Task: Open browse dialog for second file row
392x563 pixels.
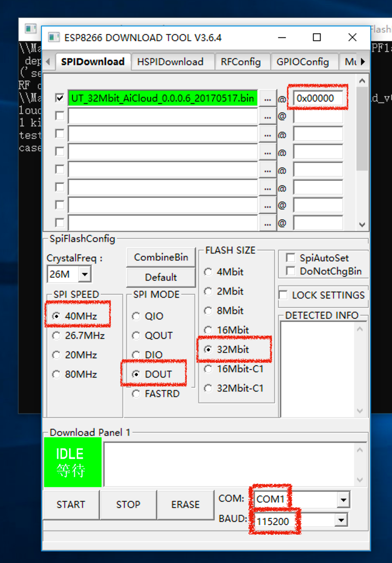Action: [x=267, y=117]
